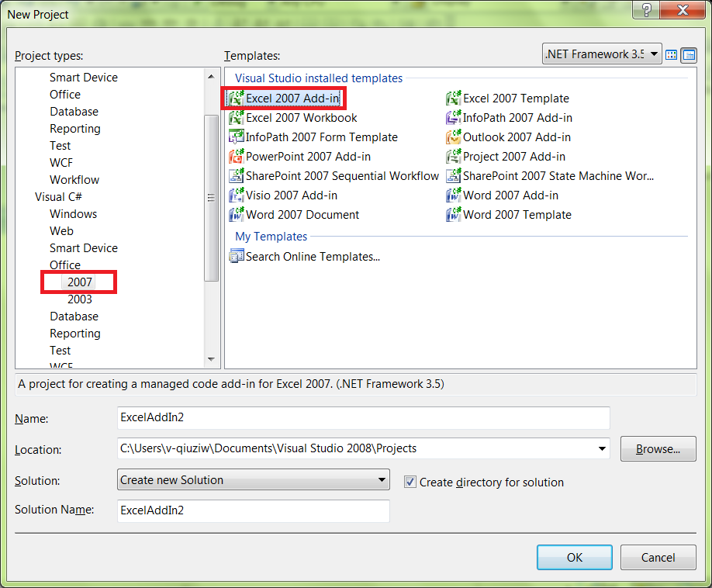Viewport: 712px width, 588px height.
Task: Select the Word 2007 Document icon
Action: (x=237, y=215)
